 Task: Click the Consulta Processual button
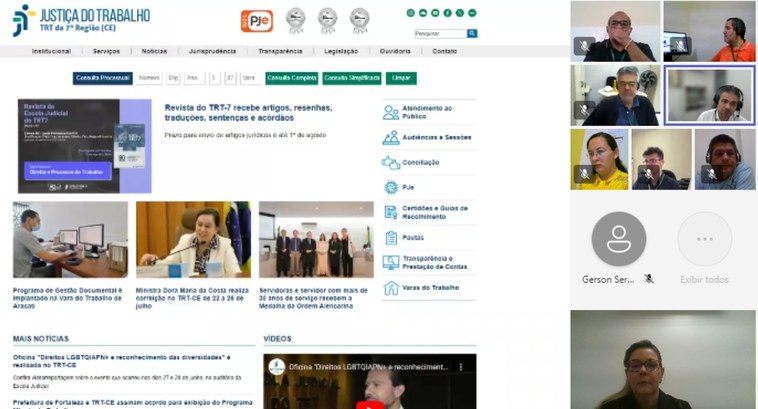click(102, 78)
